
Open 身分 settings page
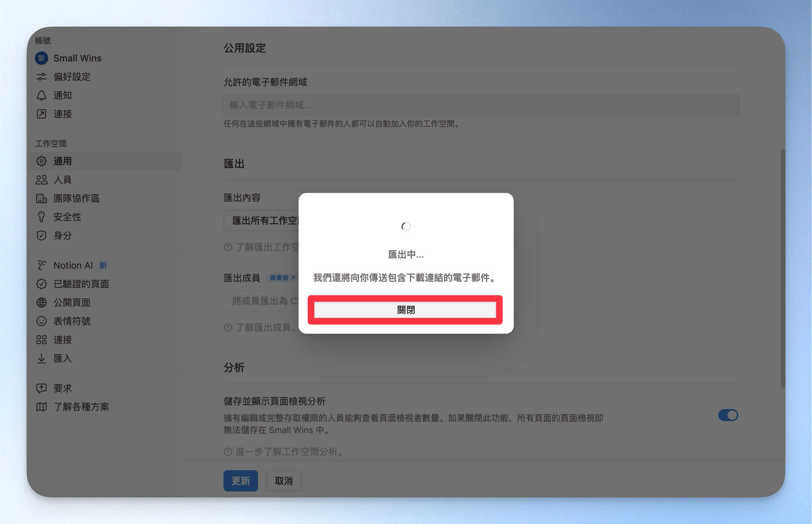tap(63, 235)
